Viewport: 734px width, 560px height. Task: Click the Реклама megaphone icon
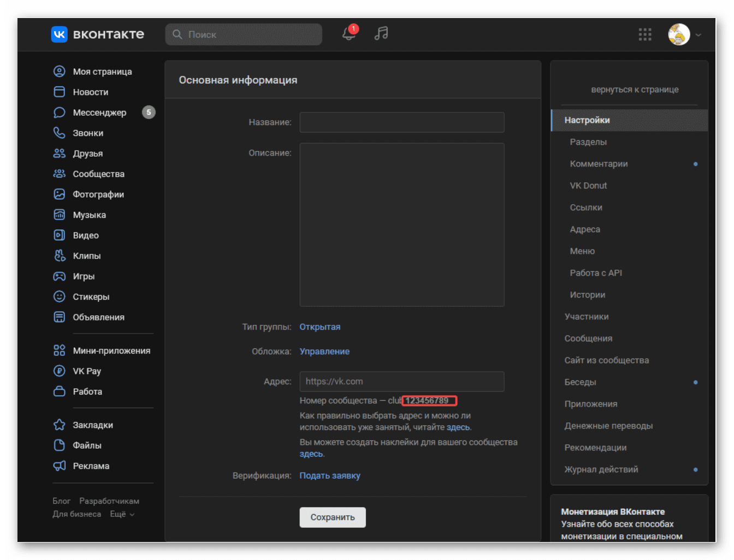[x=59, y=466]
